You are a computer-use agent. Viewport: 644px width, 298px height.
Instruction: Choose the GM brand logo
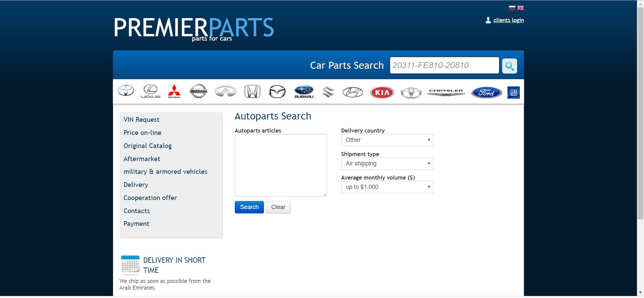[x=514, y=92]
